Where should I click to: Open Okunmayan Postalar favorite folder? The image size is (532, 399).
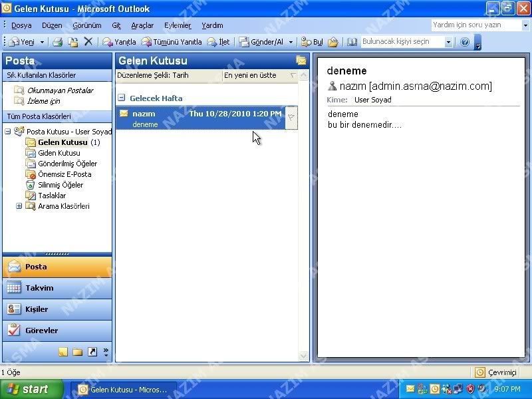click(60, 90)
